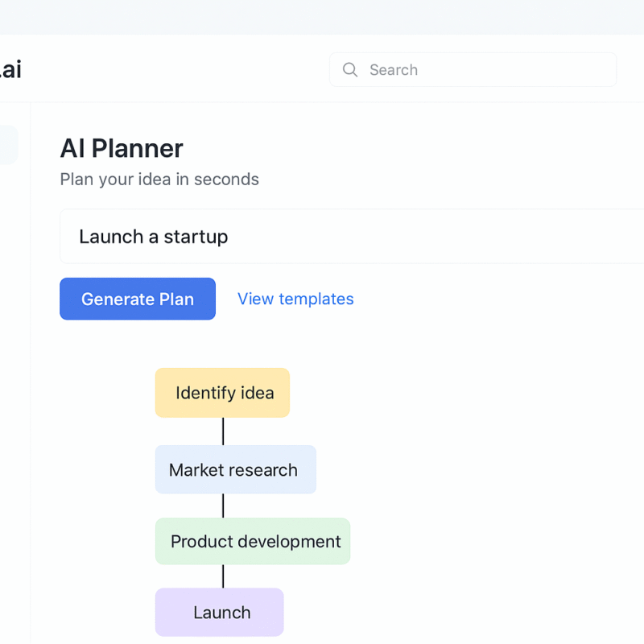Click the "Market research" label text
644x644 pixels.
(233, 470)
